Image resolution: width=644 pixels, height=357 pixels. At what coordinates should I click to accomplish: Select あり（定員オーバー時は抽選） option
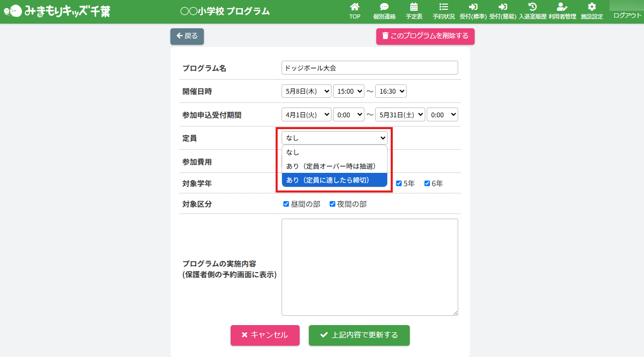[x=330, y=166]
